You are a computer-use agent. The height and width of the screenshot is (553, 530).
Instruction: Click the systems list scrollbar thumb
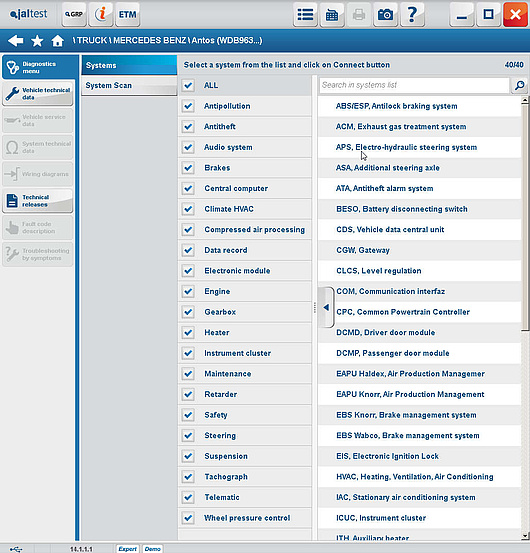tap(525, 218)
